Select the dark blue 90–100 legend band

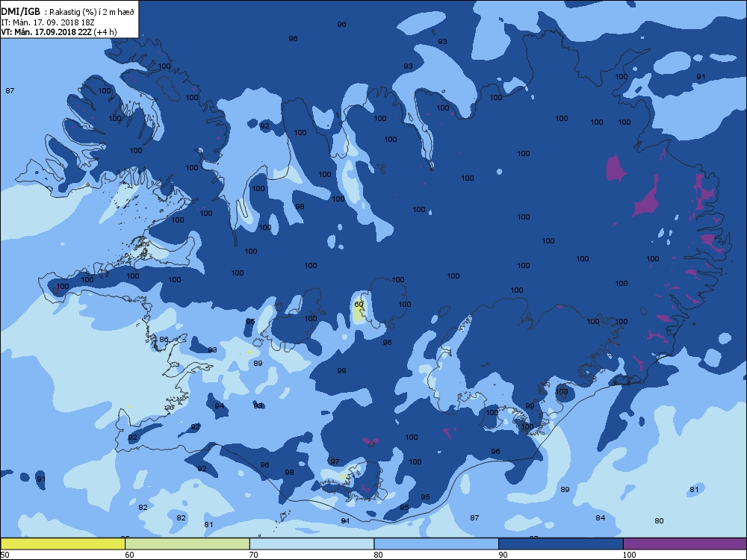pos(561,544)
